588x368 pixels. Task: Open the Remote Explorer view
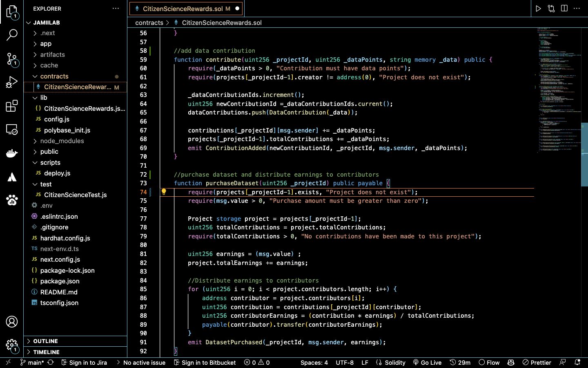12,130
